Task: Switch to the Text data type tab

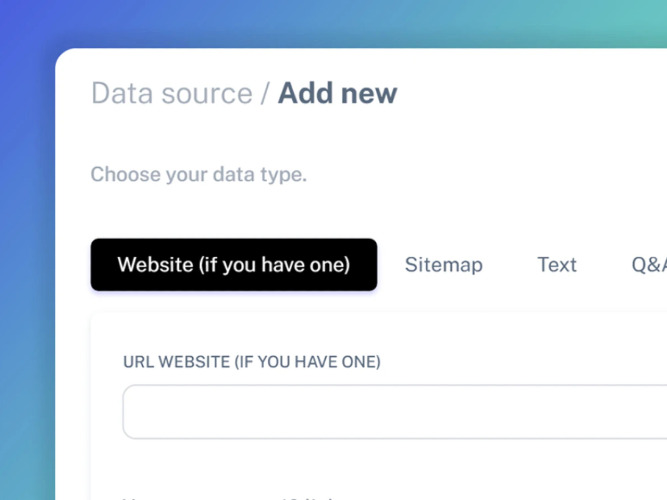Action: point(556,265)
